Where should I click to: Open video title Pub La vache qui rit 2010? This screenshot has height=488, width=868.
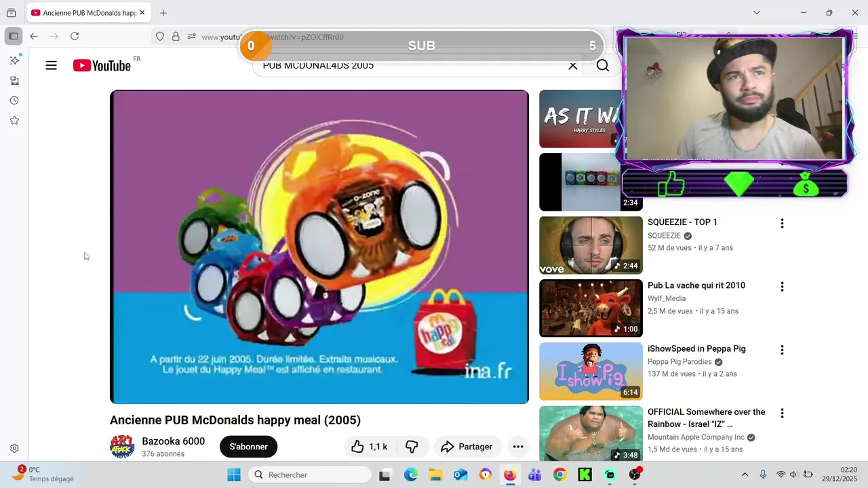coord(696,285)
